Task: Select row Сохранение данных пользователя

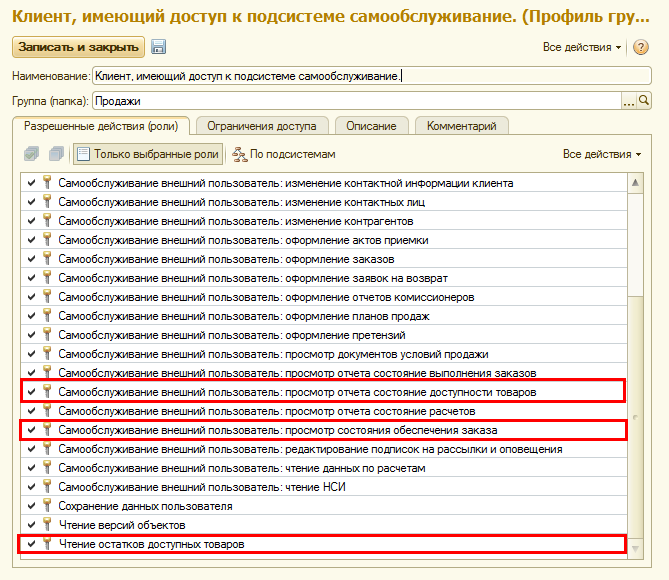Action: 324,506
